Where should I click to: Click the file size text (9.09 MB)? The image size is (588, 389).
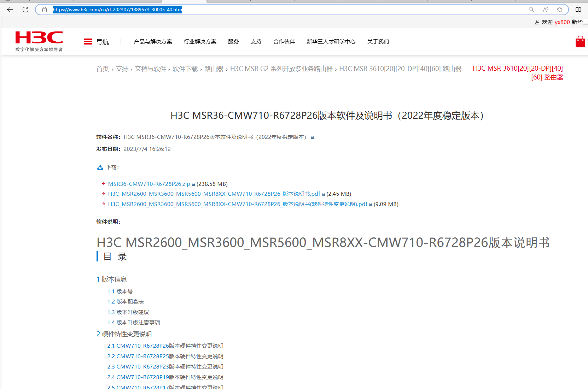pyautogui.click(x=386, y=204)
